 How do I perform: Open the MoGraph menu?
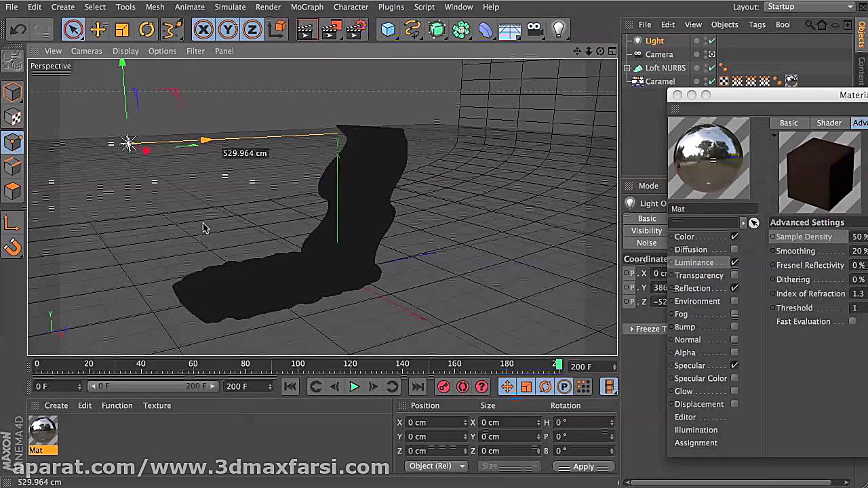(x=307, y=7)
